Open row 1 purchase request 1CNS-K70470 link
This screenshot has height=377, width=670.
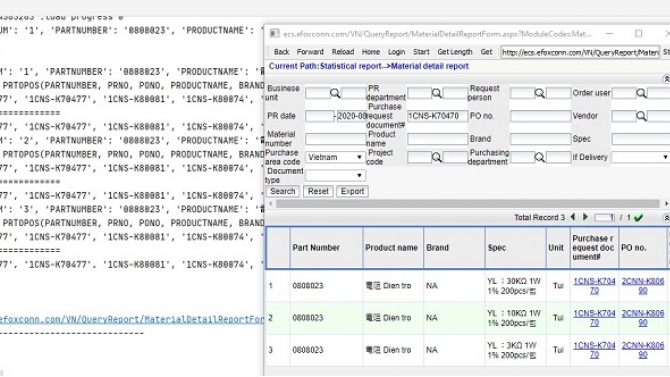pos(594,286)
